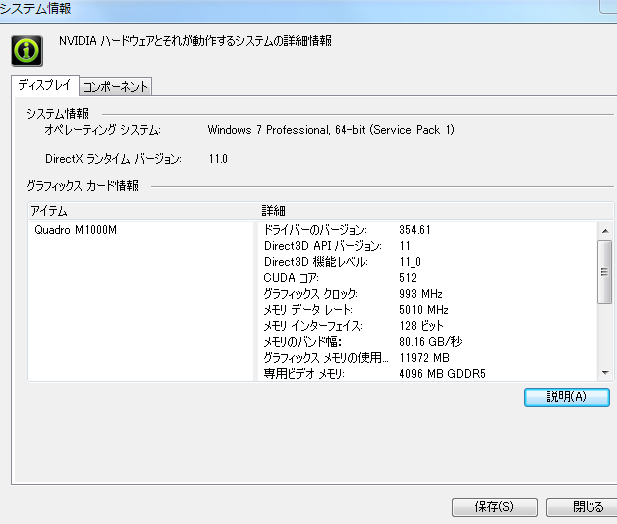Screen dimensions: 617x524
Task: Click the green NVIDIA info icon
Action: click(x=27, y=51)
